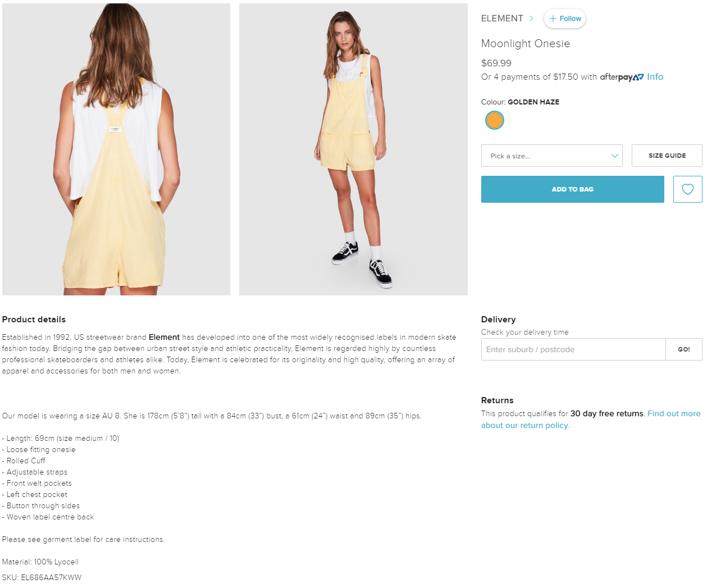This screenshot has height=588, width=721.
Task: Click the GO! delivery check button
Action: pyautogui.click(x=684, y=349)
